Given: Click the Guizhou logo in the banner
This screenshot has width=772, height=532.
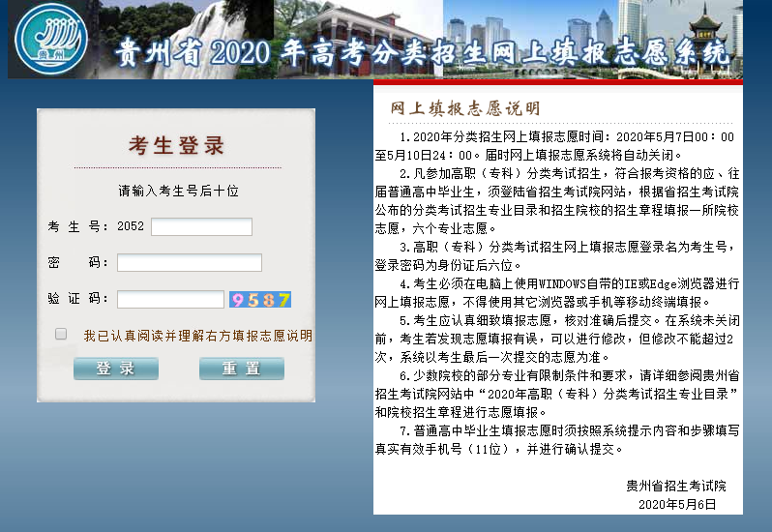Looking at the screenshot, I should (51, 39).
